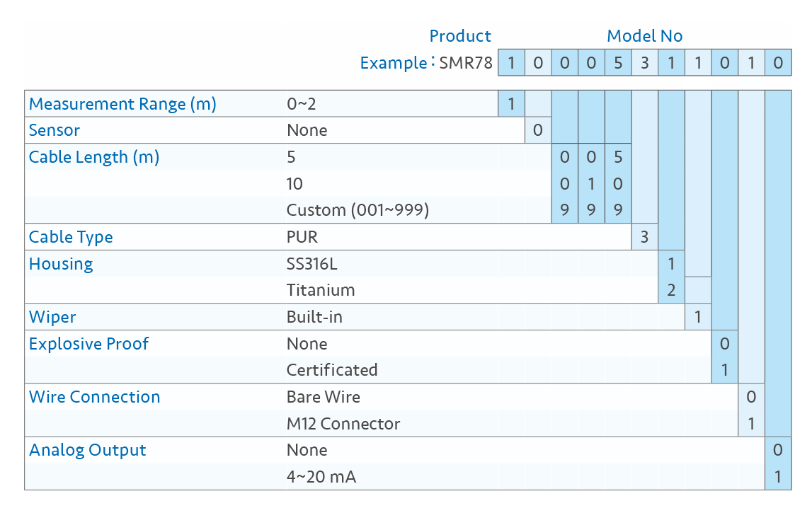
Task: Click code cell "2" in the Titanium row
Action: click(x=671, y=290)
